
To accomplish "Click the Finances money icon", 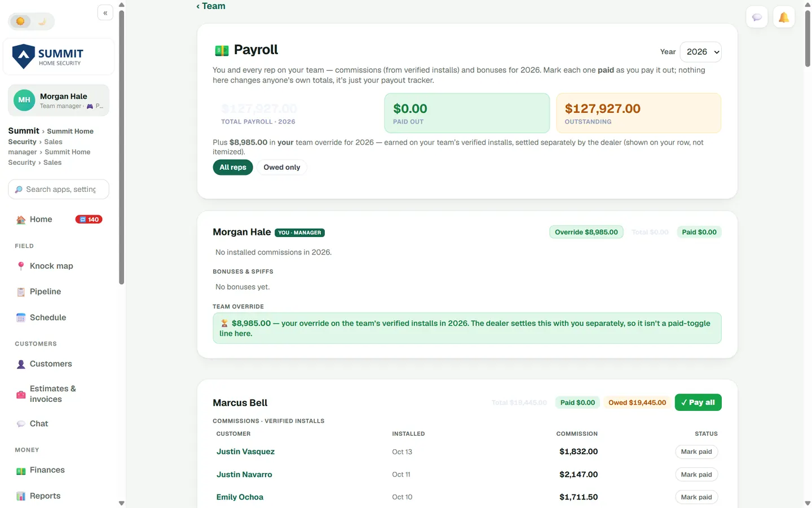I will point(21,471).
